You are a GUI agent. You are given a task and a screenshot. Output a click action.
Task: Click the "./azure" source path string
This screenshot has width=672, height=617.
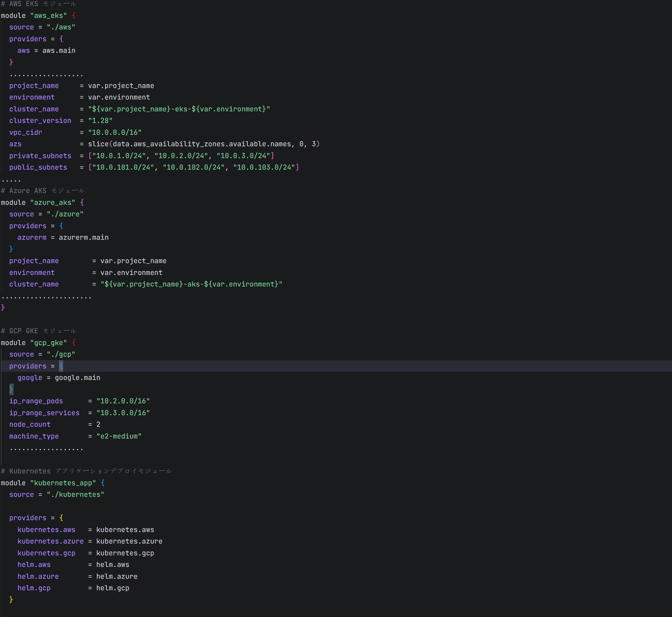point(65,214)
